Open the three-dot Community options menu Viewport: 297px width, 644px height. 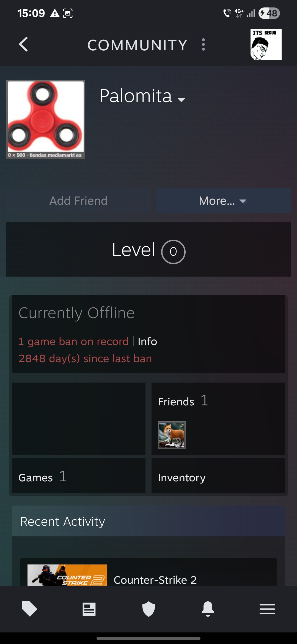[203, 44]
